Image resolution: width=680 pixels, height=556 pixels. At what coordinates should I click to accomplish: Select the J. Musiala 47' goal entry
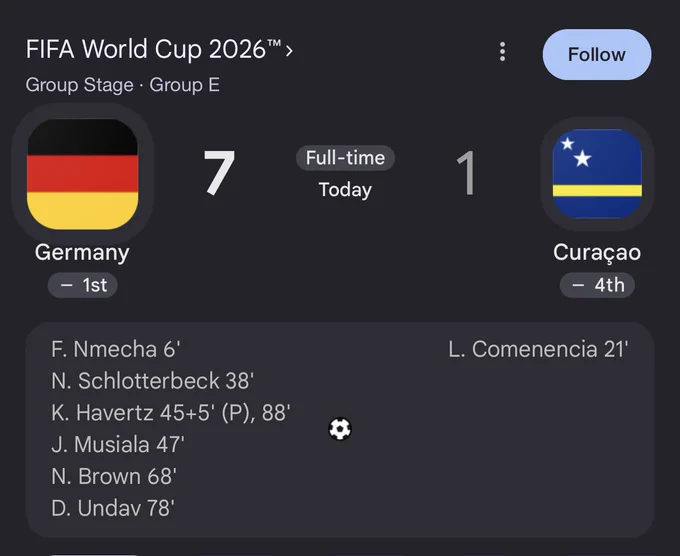tap(118, 445)
